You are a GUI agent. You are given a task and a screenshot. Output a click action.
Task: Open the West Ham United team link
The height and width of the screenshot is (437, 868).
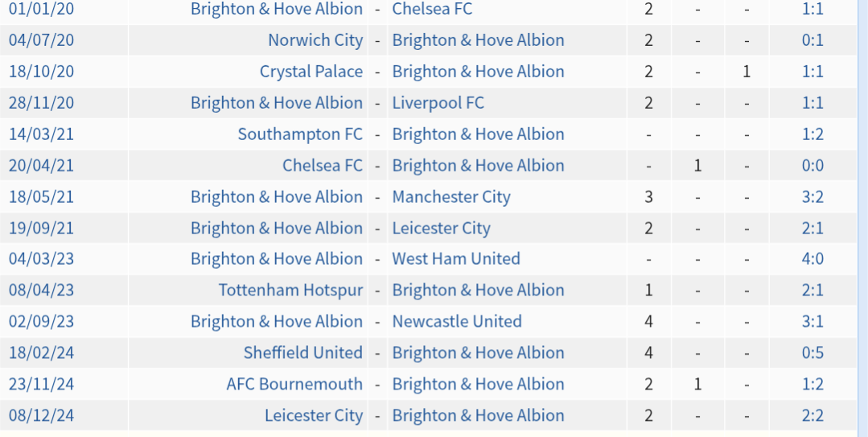(456, 258)
